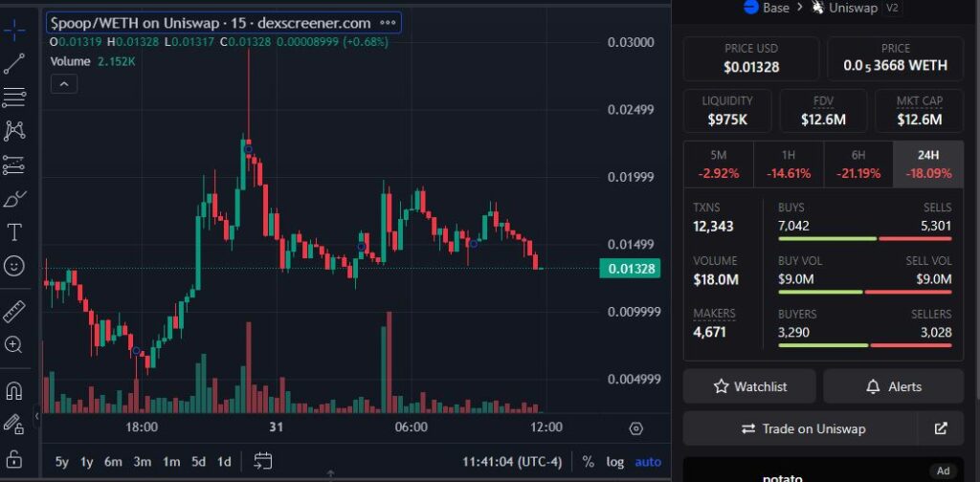
Task: Click the Uniswap DEX breadcrumb link
Action: (845, 8)
